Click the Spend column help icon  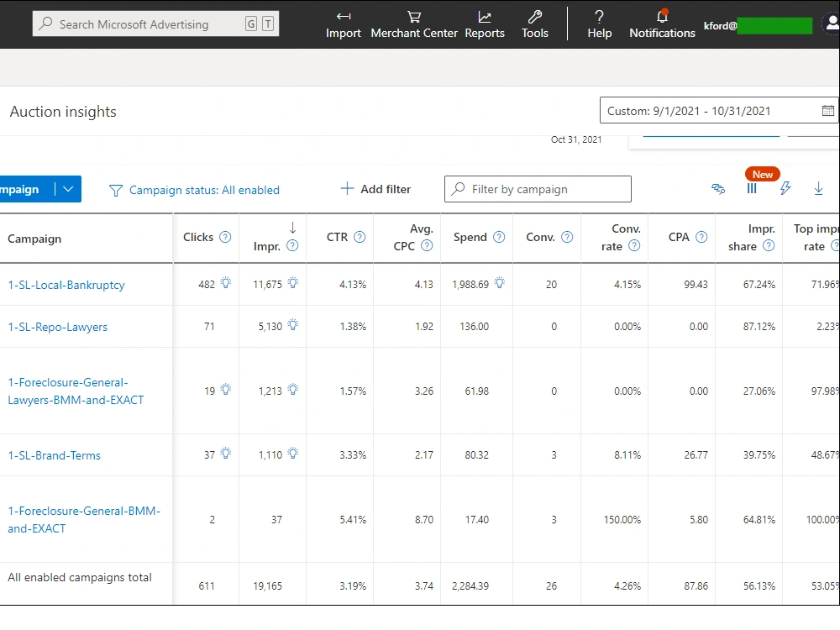(x=499, y=237)
